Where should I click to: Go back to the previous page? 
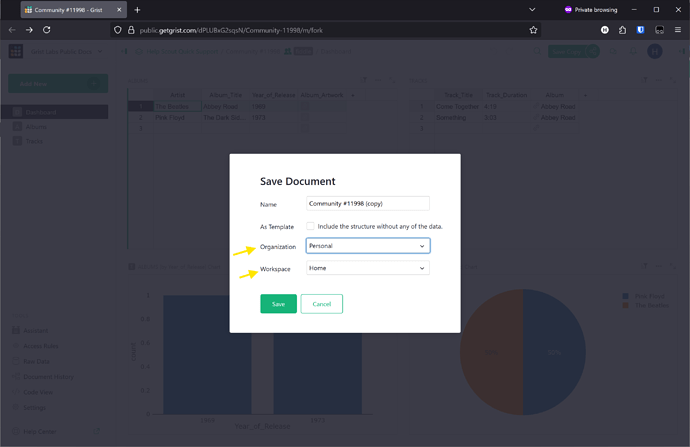12,30
